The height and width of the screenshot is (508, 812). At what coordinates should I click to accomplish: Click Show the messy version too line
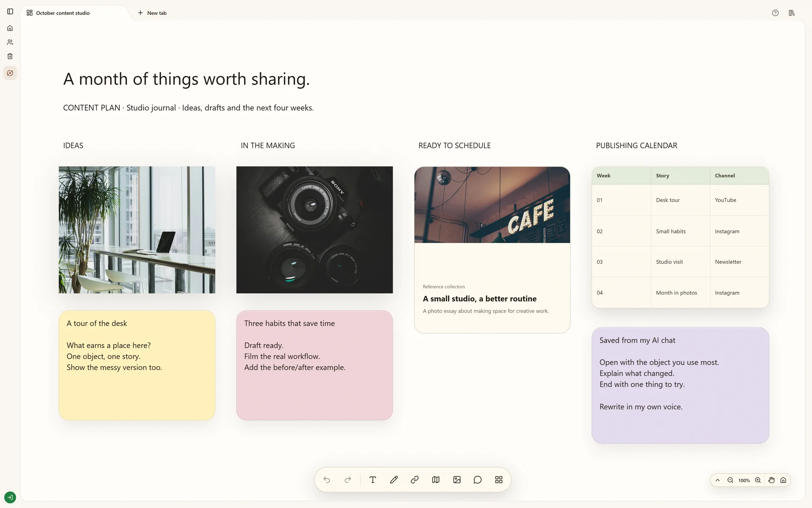point(114,367)
